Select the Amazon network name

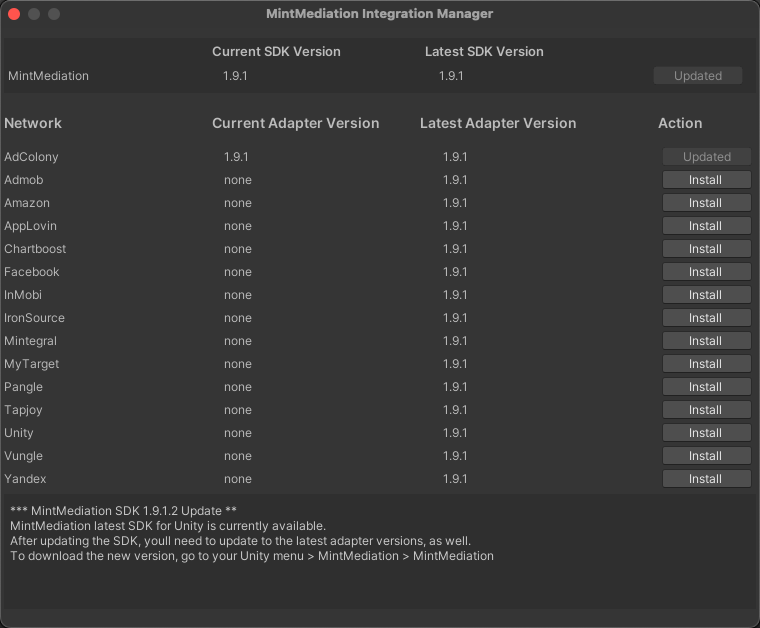pos(27,203)
